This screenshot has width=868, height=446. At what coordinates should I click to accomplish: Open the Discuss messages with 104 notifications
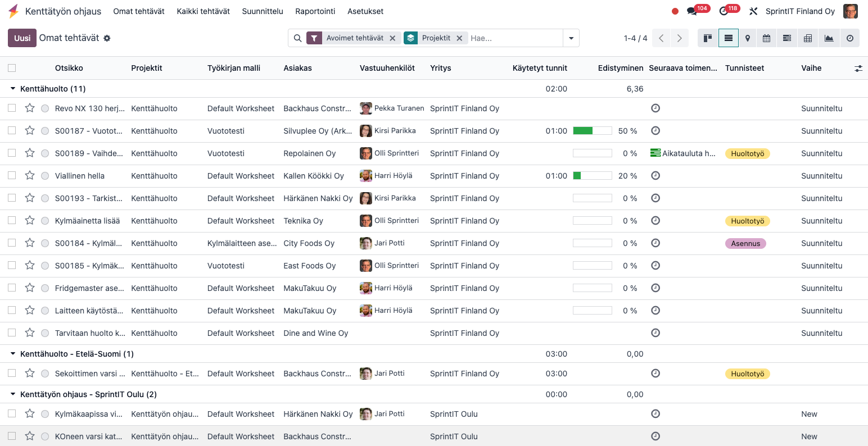point(693,10)
